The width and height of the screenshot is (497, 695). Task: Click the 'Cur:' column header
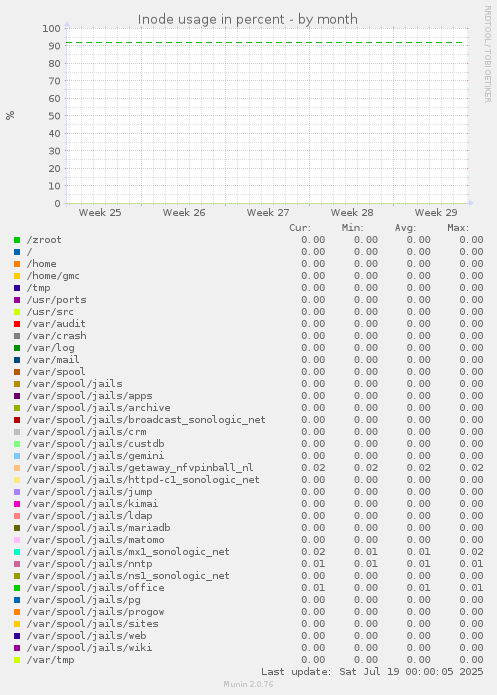(300, 228)
